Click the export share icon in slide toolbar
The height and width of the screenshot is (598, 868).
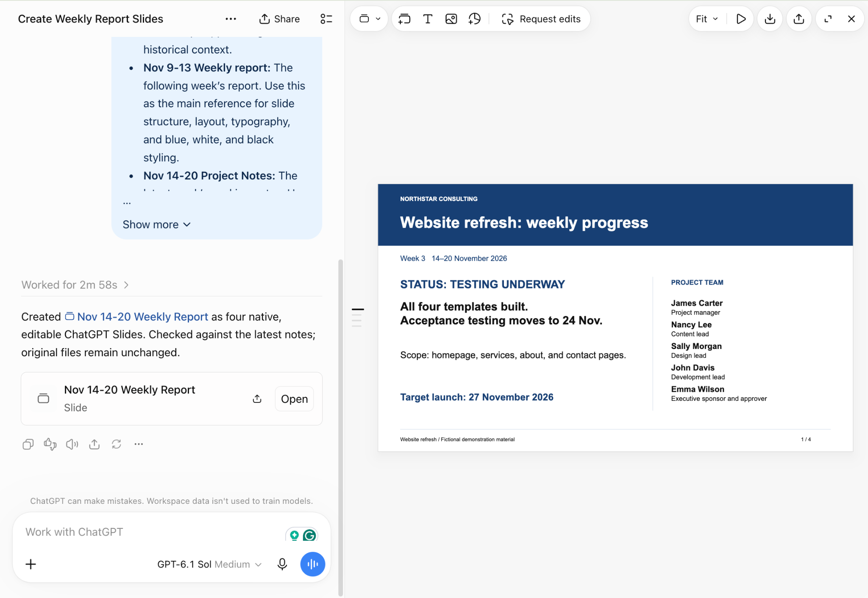[x=799, y=19]
